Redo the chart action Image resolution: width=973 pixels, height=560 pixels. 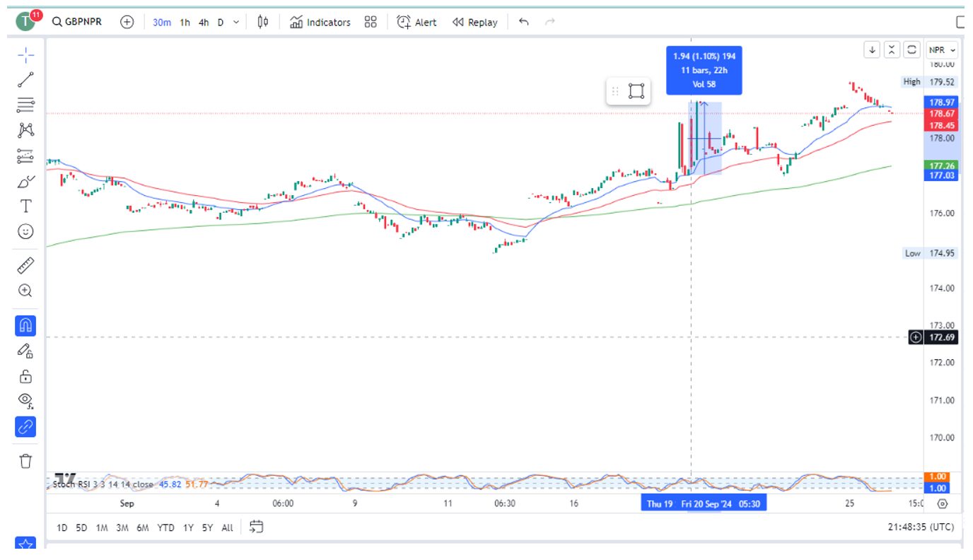[x=549, y=22]
